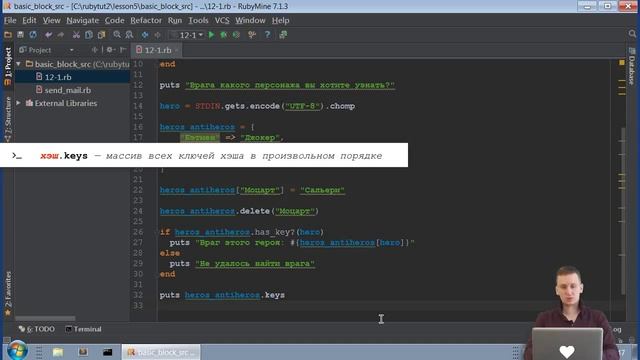Collapse the basic_block_src project folder
Image resolution: width=640 pixels, height=360 pixels.
coord(18,64)
